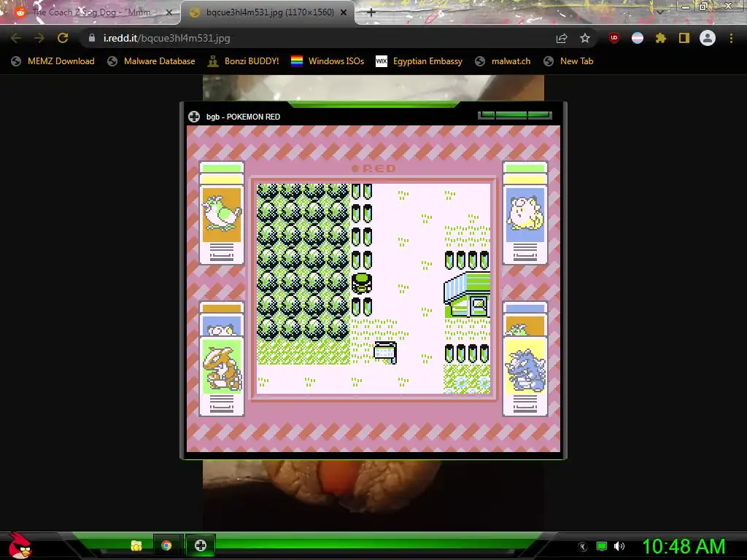Open File Explorer from the taskbar

click(x=136, y=545)
